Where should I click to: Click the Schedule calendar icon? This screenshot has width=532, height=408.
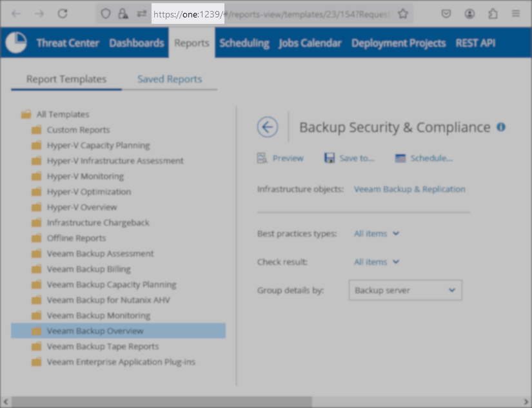pyautogui.click(x=400, y=158)
